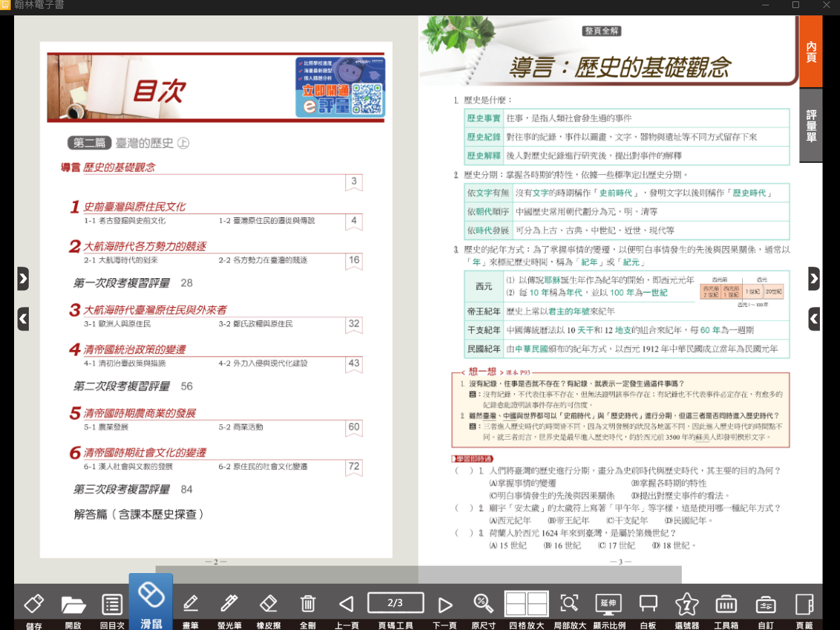Click the 2/3 page number field
840x630 pixels.
point(396,603)
